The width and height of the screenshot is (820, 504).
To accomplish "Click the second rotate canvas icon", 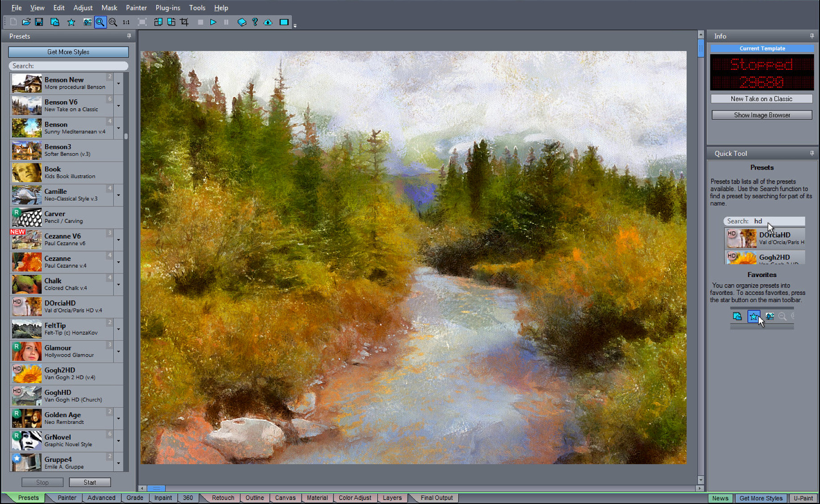I will [171, 22].
